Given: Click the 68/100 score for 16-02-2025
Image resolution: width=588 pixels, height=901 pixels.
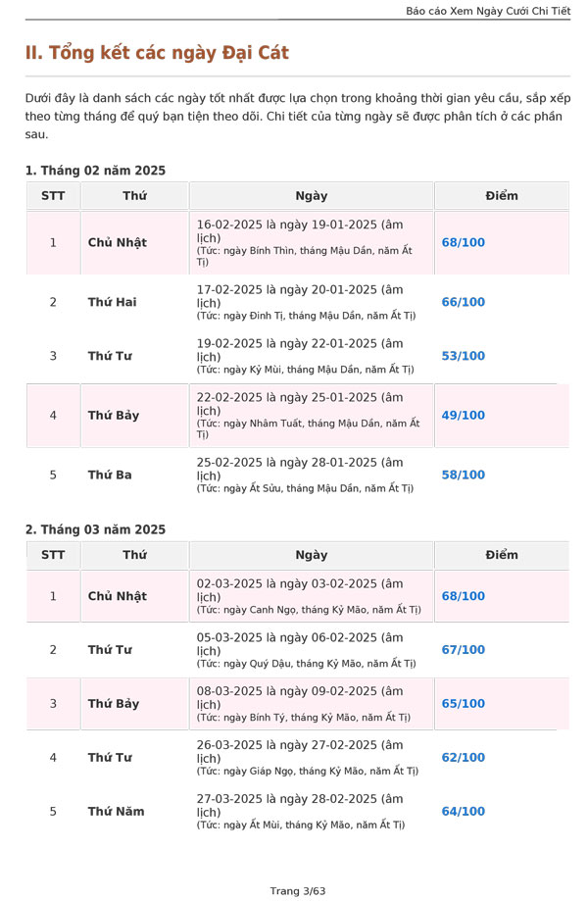Looking at the screenshot, I should coord(463,242).
